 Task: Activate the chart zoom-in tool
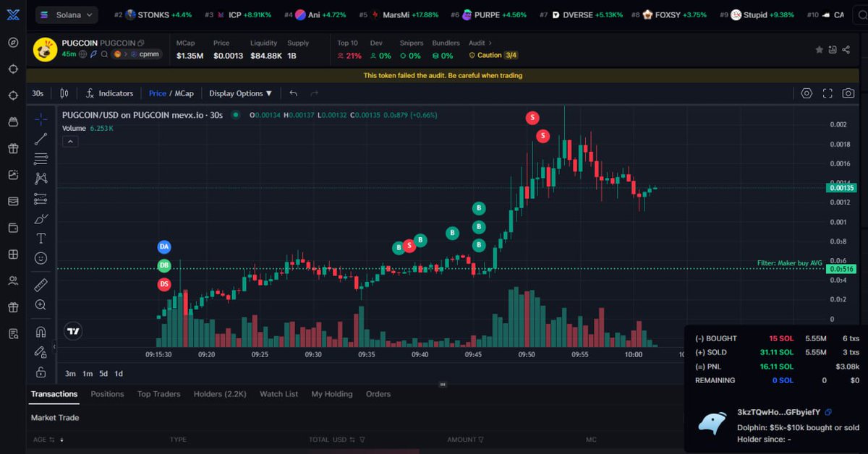tap(41, 305)
